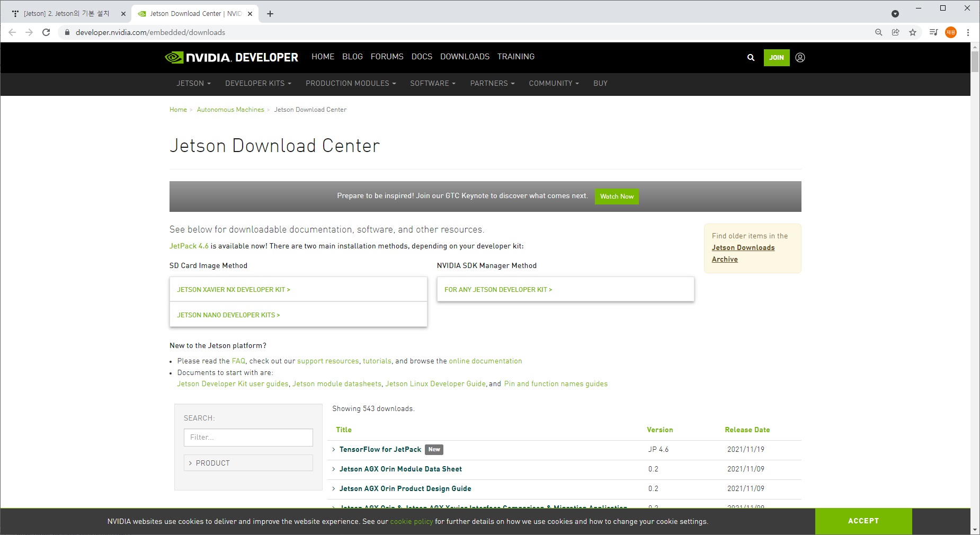Open the media control icon in Chrome toolbar
This screenshot has height=535, width=980.
(933, 32)
